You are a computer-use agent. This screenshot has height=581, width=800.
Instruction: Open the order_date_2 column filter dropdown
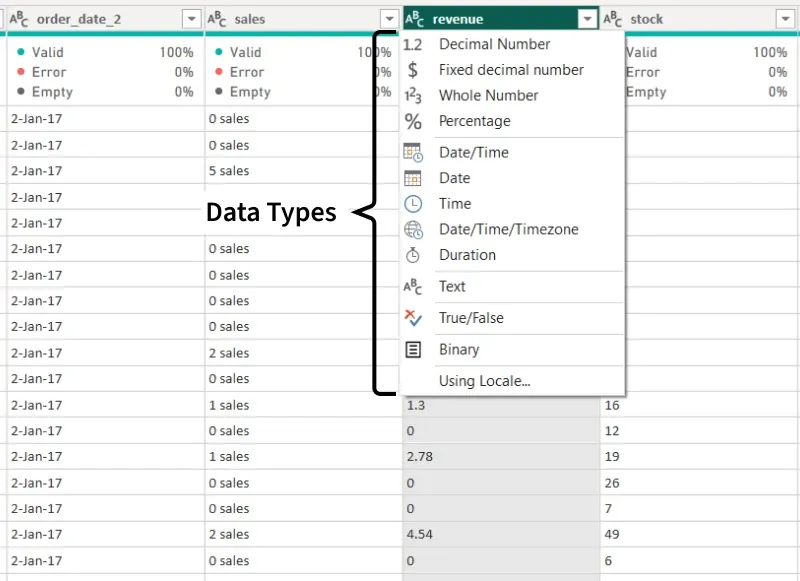click(191, 19)
